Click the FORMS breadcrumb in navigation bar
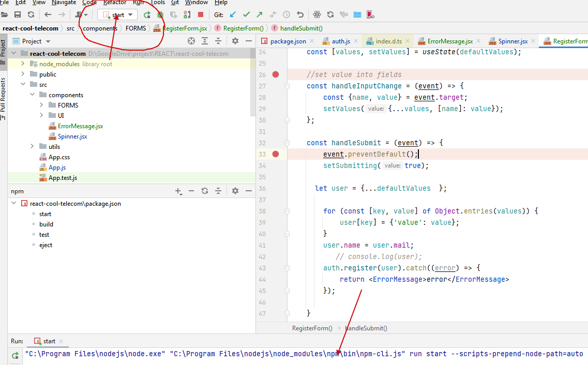Viewport: 588px width, 365px height. (135, 28)
